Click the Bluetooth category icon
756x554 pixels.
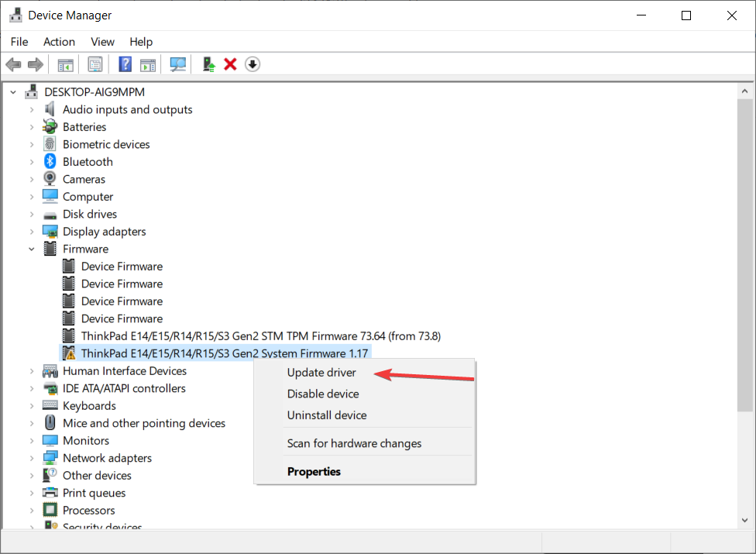[50, 161]
